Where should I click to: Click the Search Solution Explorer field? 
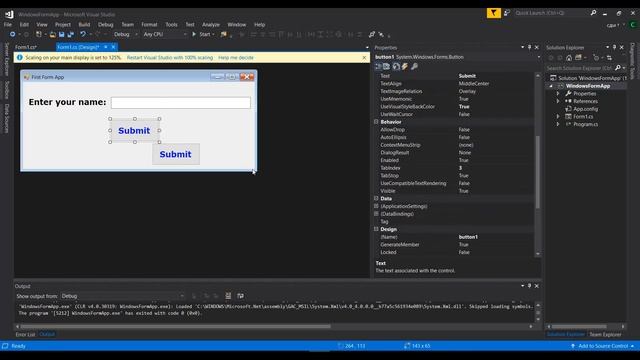point(580,68)
